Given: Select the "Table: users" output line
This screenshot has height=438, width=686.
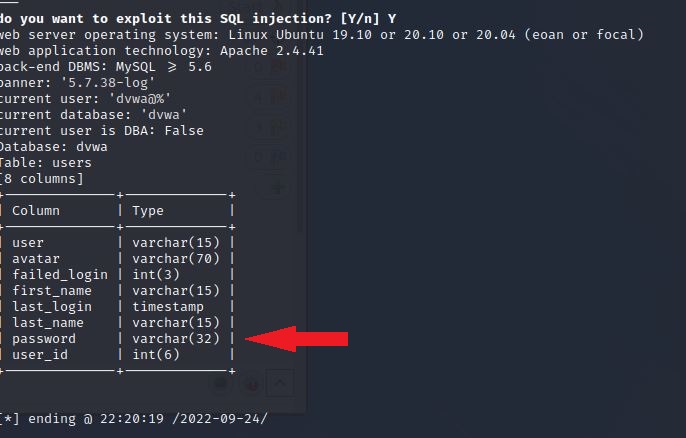Looking at the screenshot, I should click(x=46, y=163).
